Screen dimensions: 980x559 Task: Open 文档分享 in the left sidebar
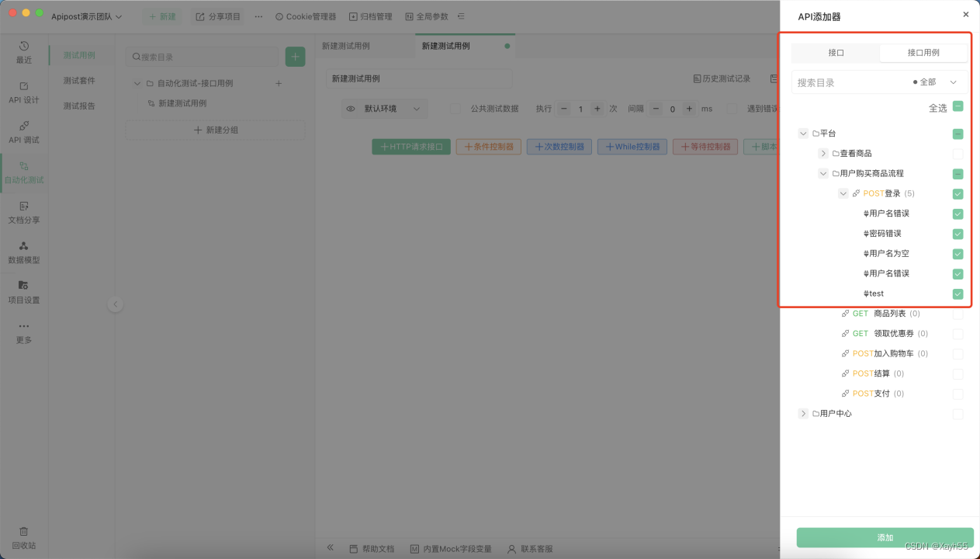click(x=23, y=213)
